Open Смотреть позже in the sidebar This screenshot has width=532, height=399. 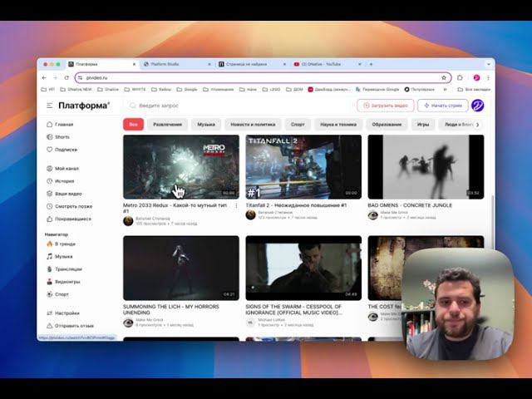click(69, 206)
